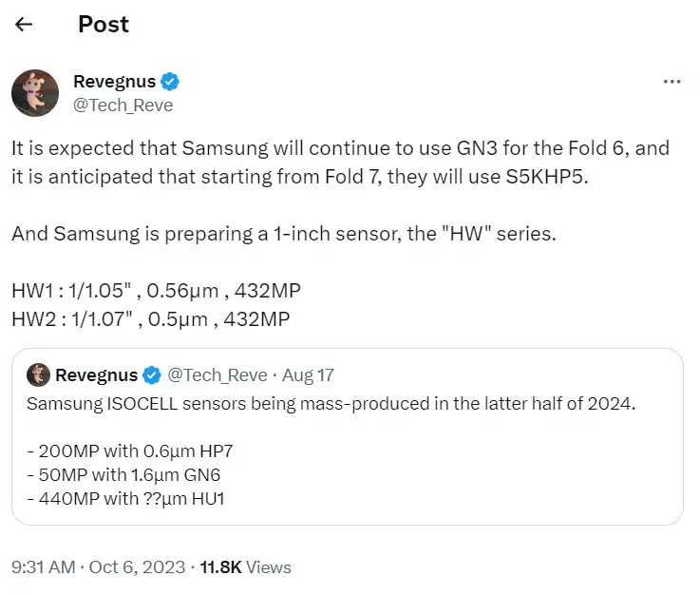This screenshot has height=595, width=700.
Task: Click the HW1 sensor specification line
Action: [x=156, y=290]
